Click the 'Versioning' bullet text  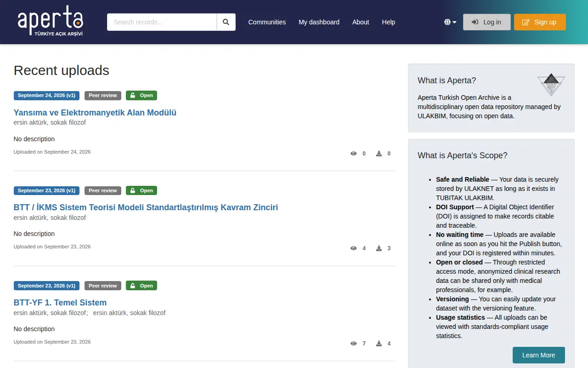[x=452, y=299]
